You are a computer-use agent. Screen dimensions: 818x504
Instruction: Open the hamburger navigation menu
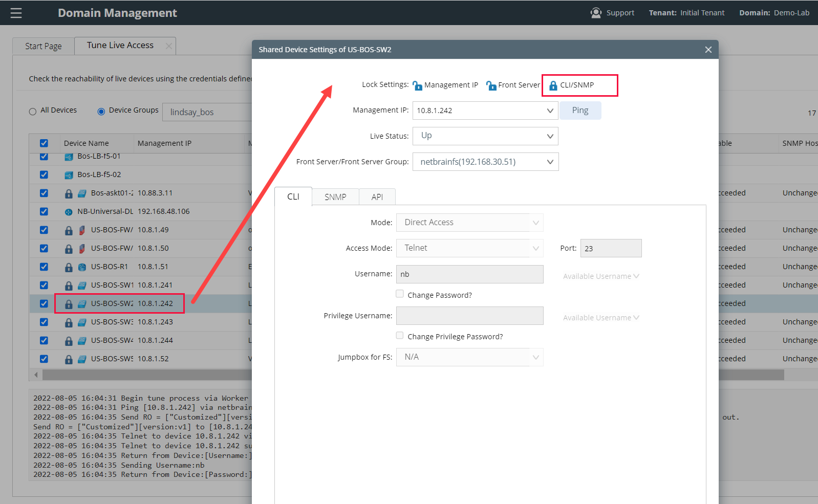click(16, 13)
